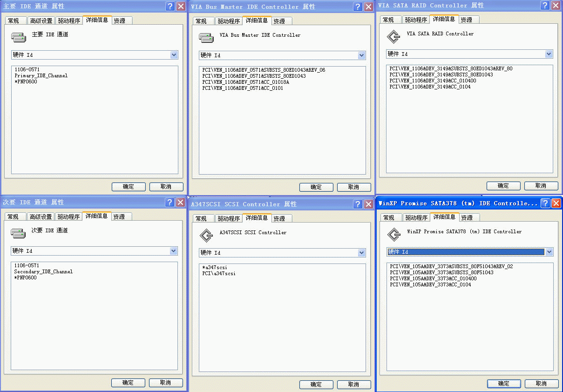
Task: Close the VIA Bus Master IDE window
Action: pyautogui.click(x=368, y=7)
